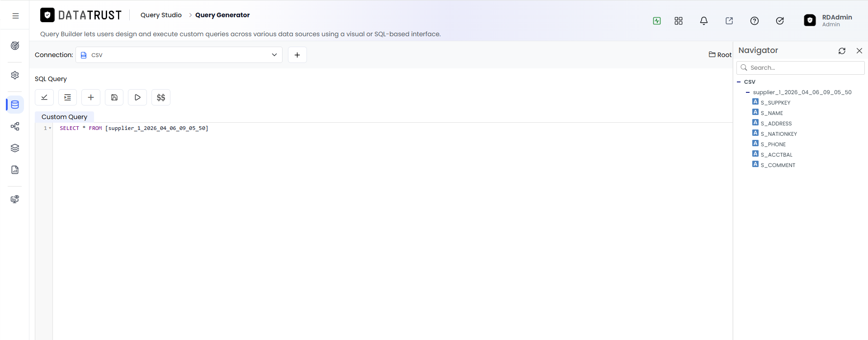The image size is (868, 340).
Task: Open the database sidebar icon
Action: (15, 105)
